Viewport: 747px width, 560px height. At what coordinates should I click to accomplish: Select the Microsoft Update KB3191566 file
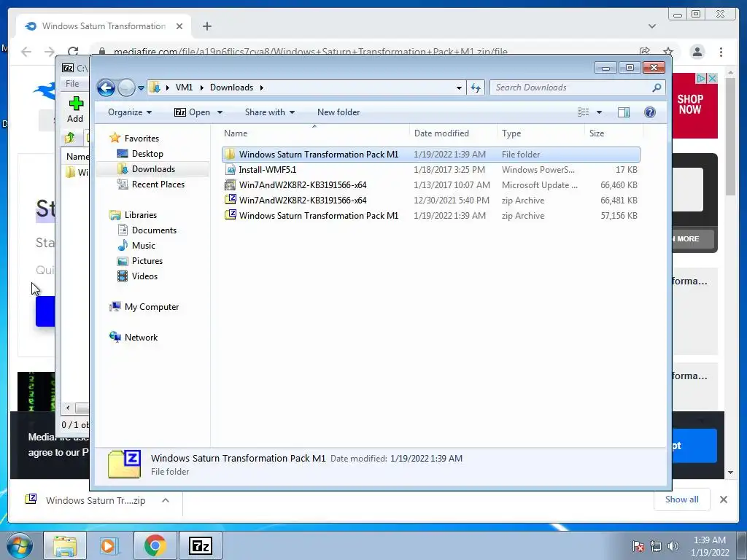(x=430, y=184)
